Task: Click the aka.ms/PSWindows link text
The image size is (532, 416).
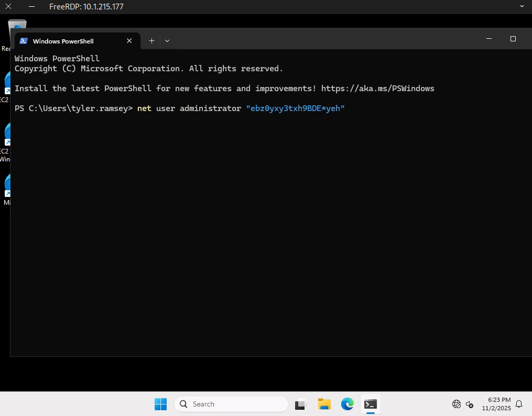Action: pyautogui.click(x=378, y=88)
